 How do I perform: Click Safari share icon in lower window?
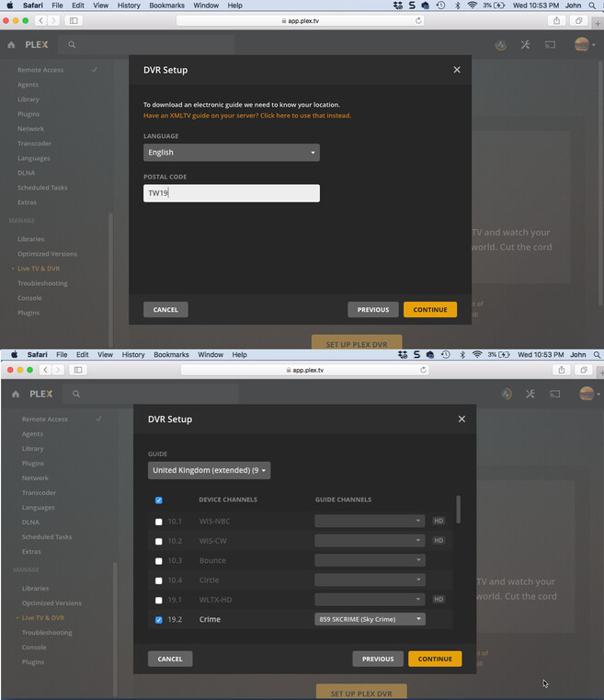562,370
